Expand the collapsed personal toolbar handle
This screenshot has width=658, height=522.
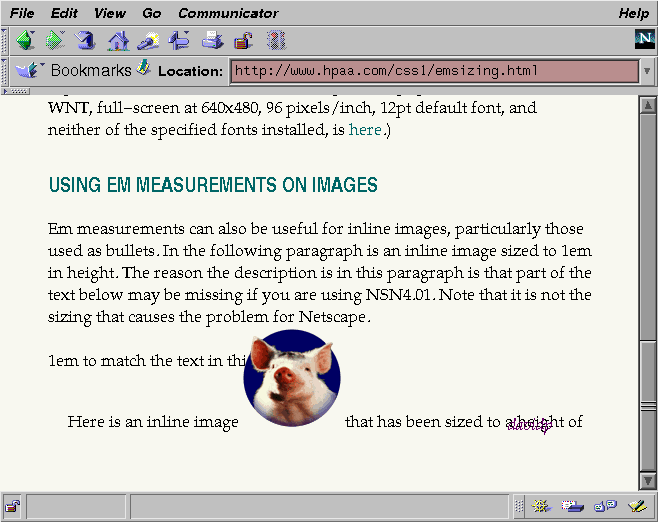[17, 91]
